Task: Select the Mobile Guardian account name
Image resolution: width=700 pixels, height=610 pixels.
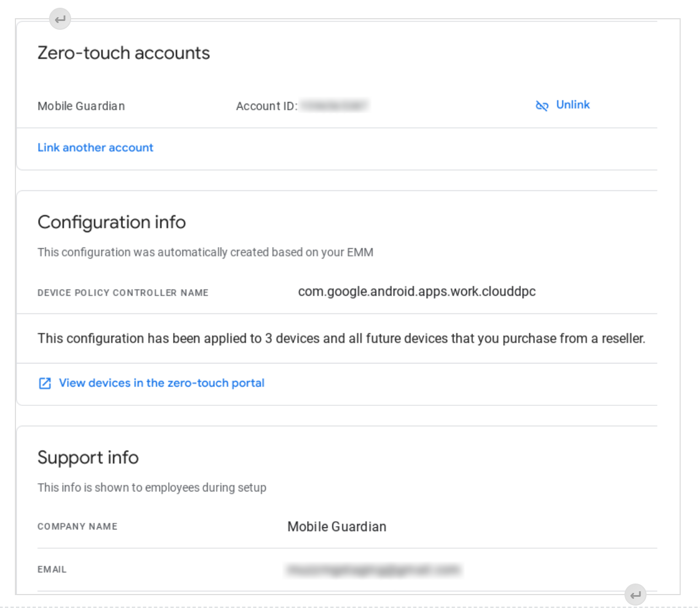Action: point(81,106)
